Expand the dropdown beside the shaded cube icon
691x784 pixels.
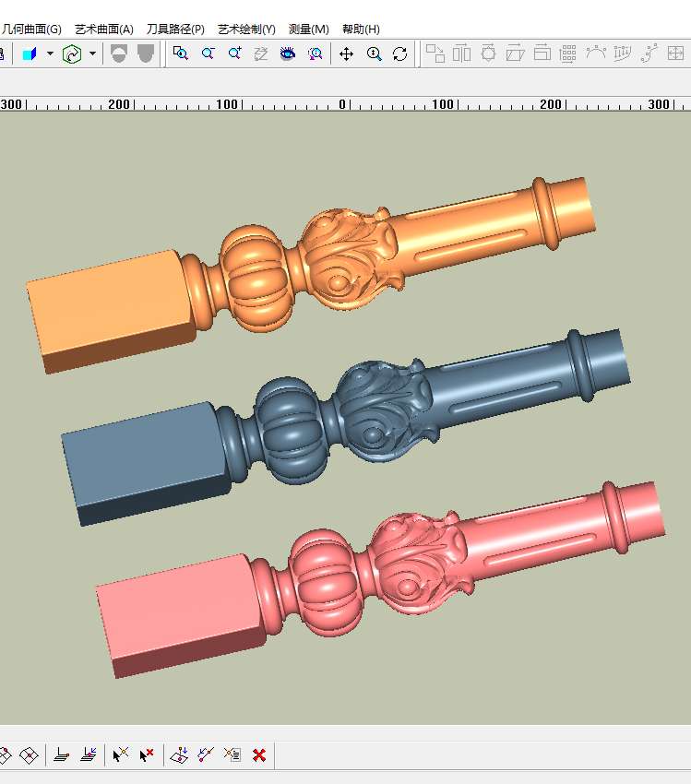50,53
